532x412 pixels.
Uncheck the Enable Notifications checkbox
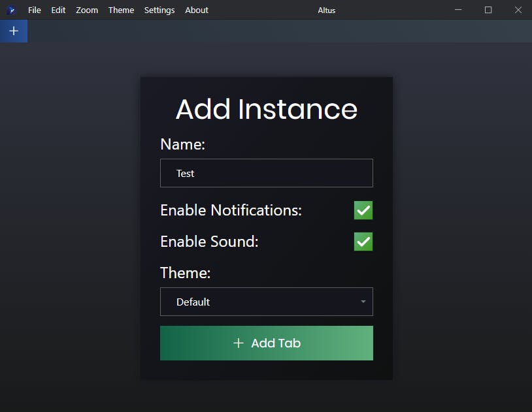pos(363,210)
